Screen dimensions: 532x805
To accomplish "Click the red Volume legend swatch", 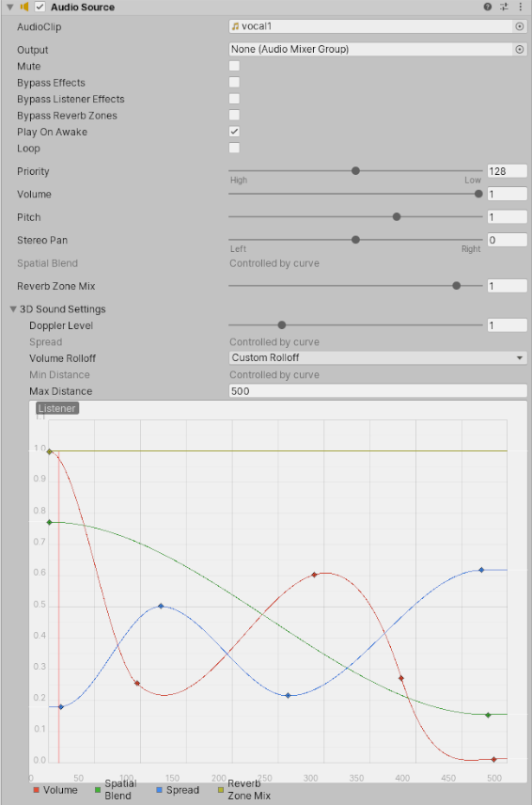I will click(36, 790).
